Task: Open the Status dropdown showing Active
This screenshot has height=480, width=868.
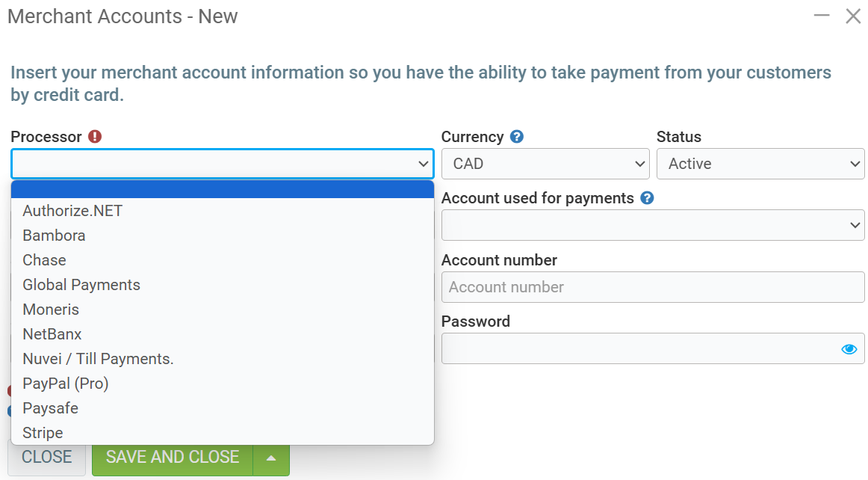Action: (x=760, y=164)
